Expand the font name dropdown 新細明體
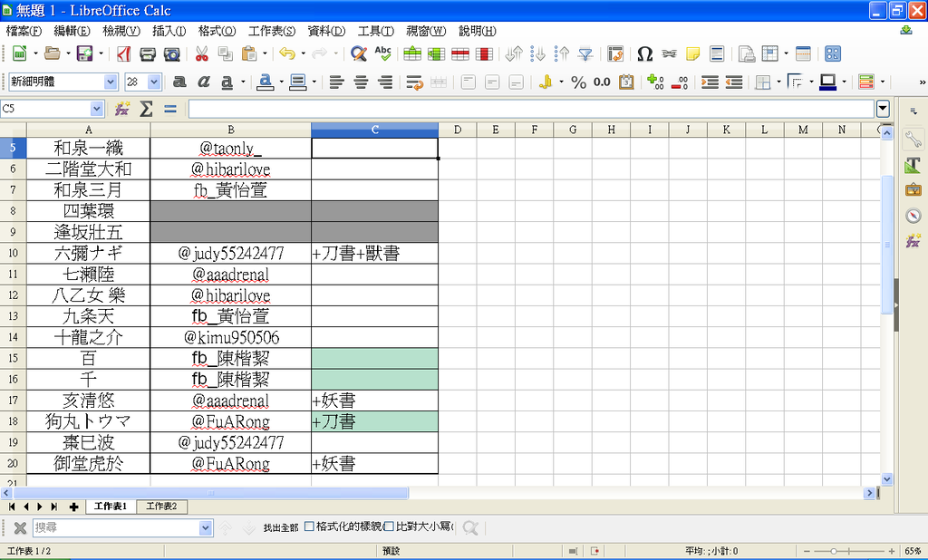The height and width of the screenshot is (560, 928). pyautogui.click(x=111, y=82)
